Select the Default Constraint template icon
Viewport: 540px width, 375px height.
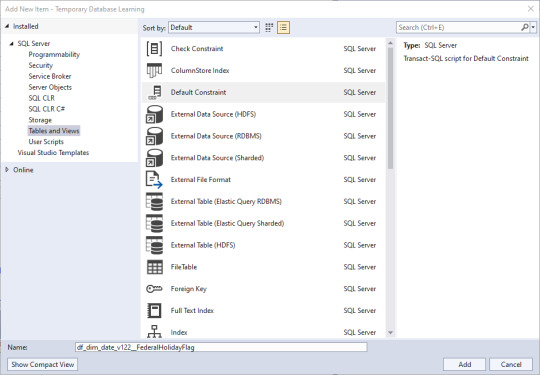[x=154, y=92]
